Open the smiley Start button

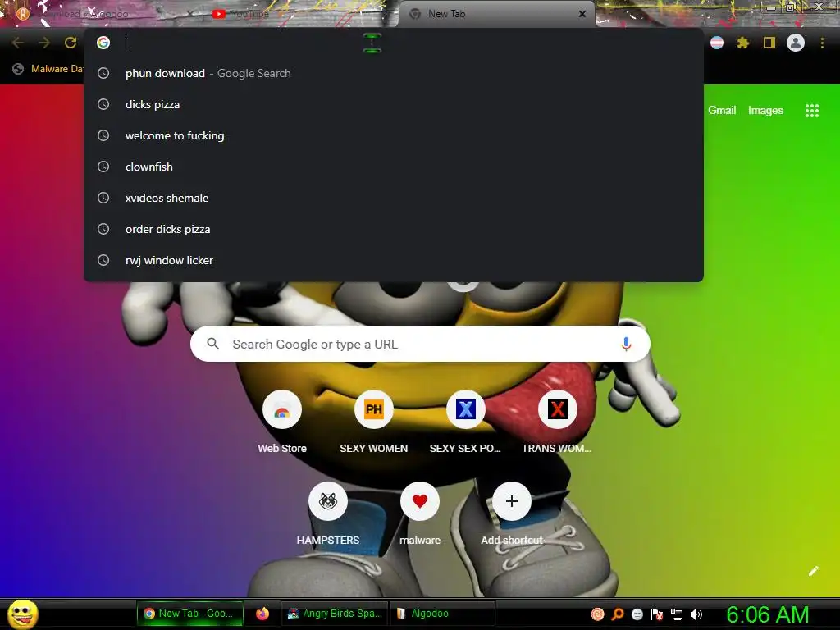pos(22,614)
